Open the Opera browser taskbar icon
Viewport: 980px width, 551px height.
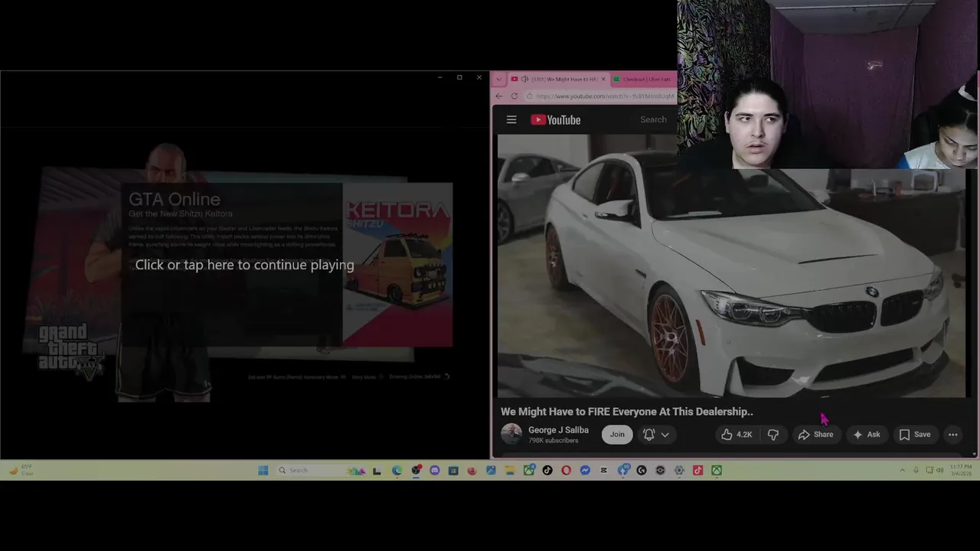click(567, 470)
